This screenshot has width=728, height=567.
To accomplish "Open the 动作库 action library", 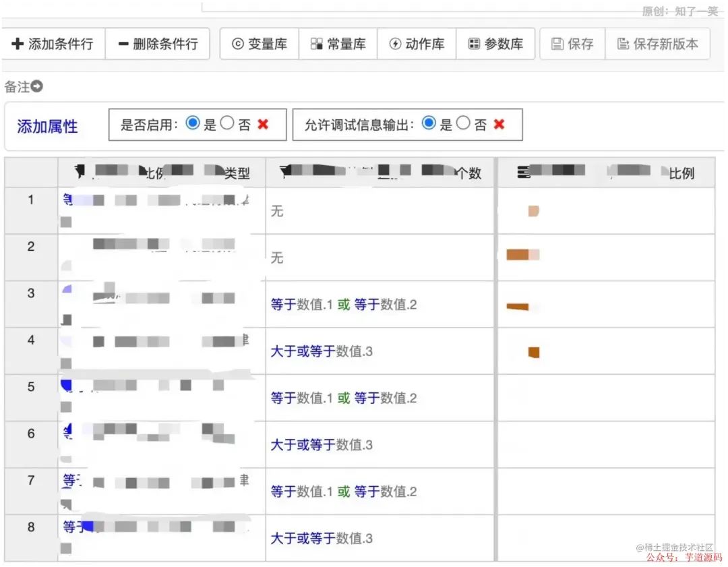I will point(417,43).
